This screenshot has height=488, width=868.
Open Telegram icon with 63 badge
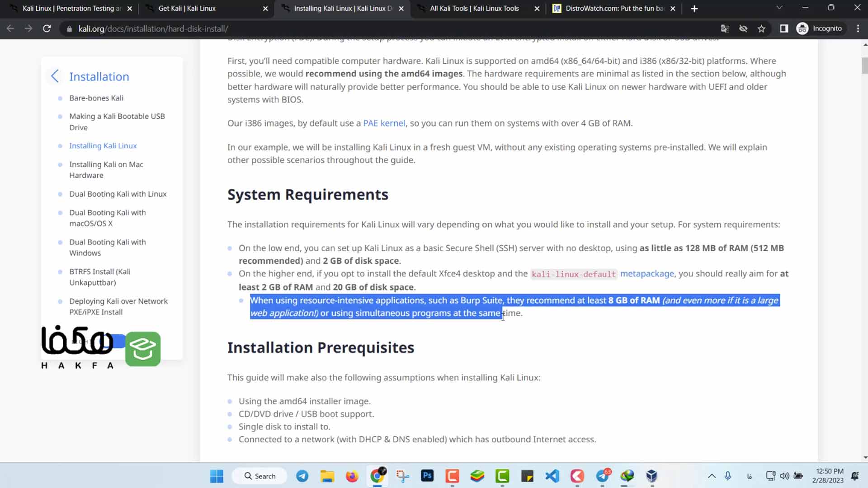coord(603,476)
